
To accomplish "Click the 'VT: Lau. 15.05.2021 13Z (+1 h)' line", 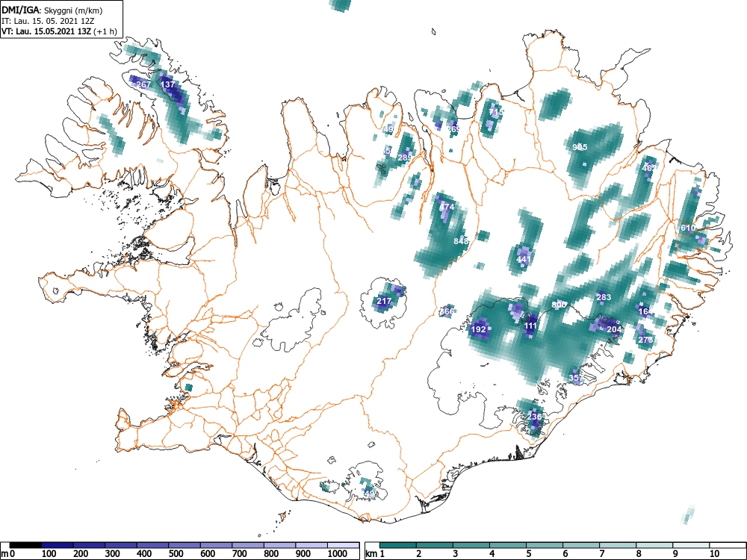I will (59, 31).
